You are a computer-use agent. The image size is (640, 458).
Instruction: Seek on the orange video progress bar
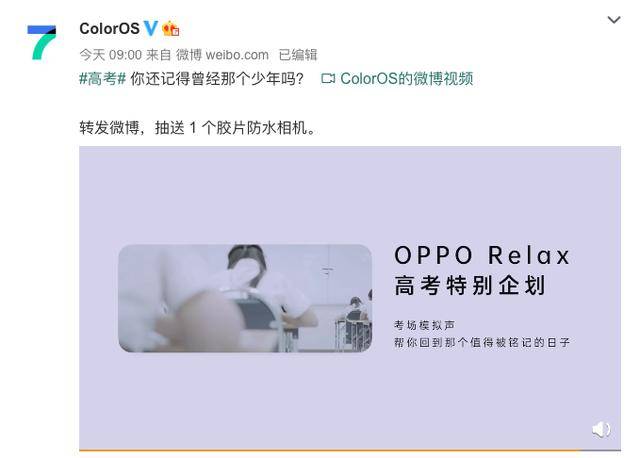(329, 450)
